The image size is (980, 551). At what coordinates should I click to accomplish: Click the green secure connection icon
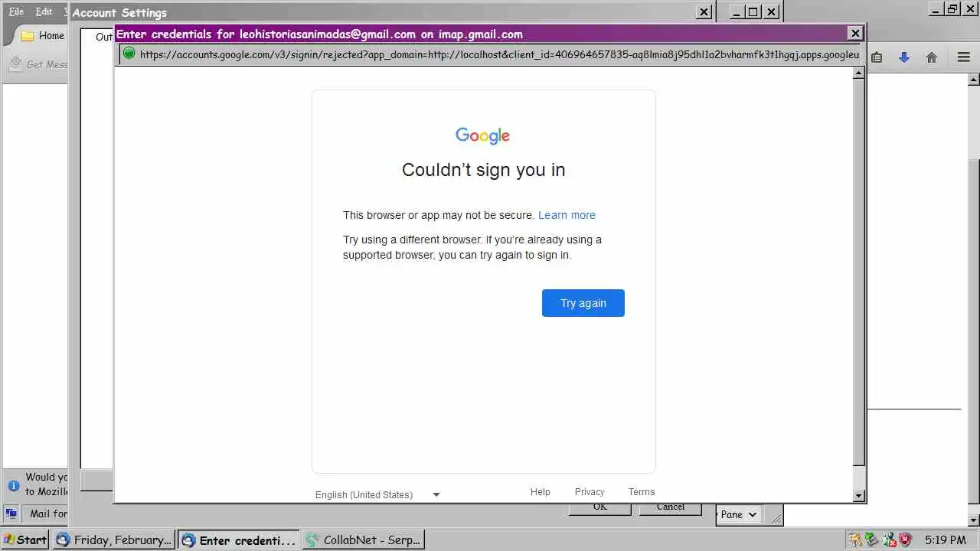pyautogui.click(x=129, y=54)
